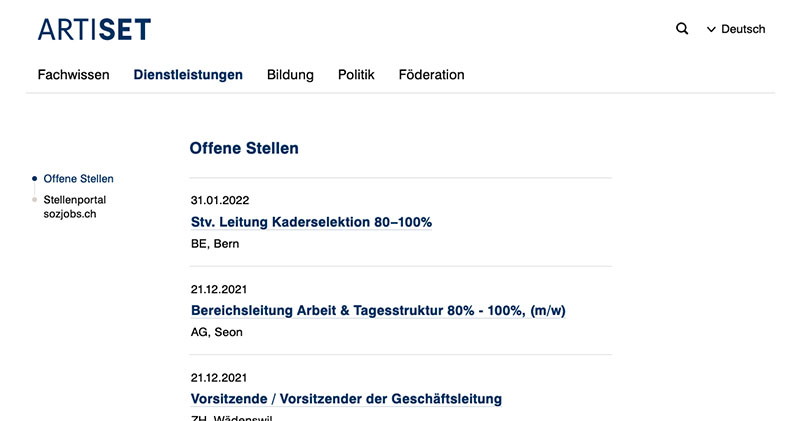
Task: Click the AG, Seon location text
Action: click(217, 332)
